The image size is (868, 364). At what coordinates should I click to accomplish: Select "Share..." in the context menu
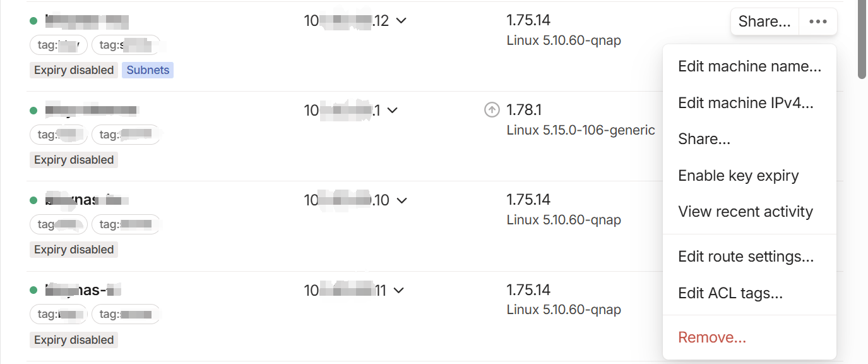(704, 139)
